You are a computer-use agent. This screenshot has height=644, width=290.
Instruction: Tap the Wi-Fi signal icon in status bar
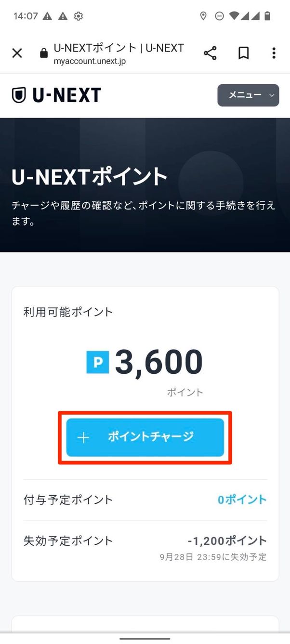coord(233,16)
